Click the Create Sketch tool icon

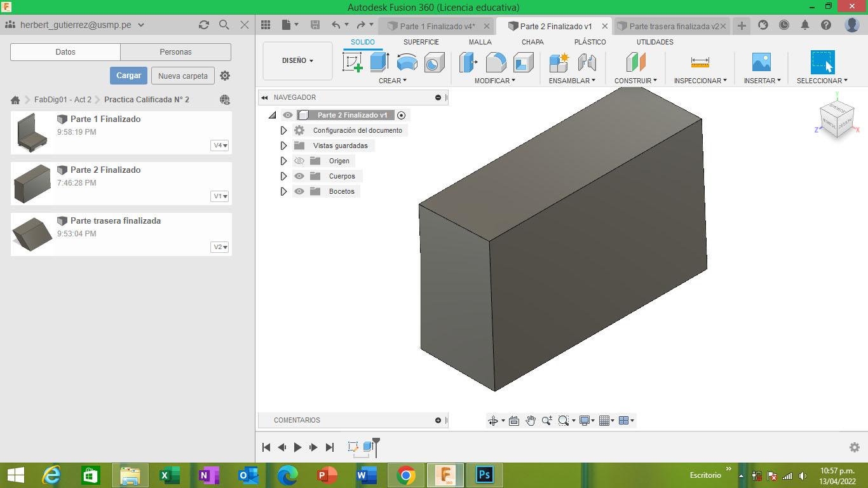[x=353, y=62]
